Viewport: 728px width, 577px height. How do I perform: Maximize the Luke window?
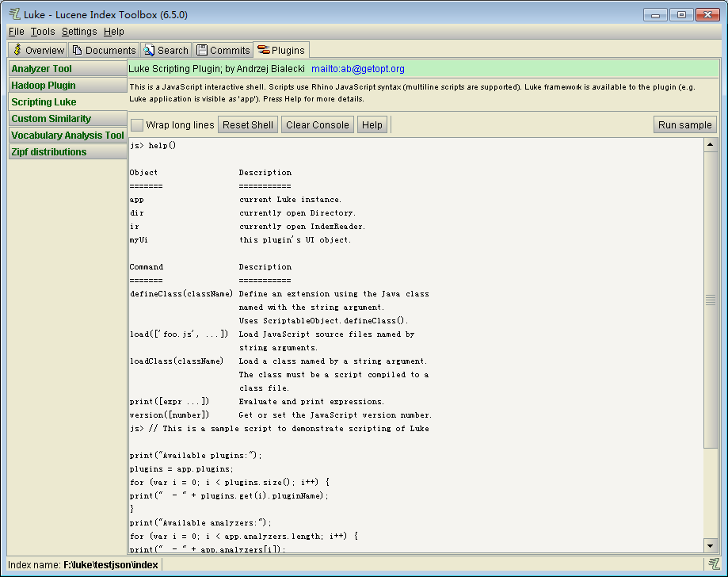[681, 15]
